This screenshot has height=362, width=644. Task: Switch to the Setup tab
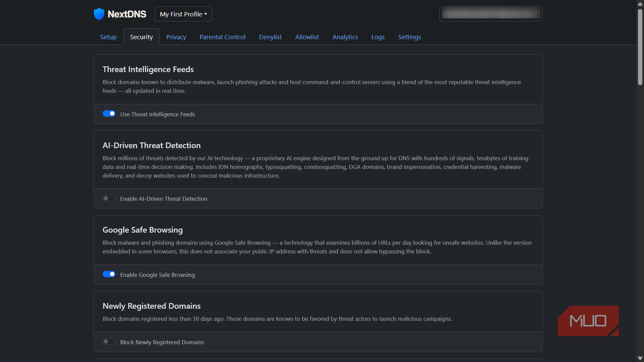tap(108, 37)
